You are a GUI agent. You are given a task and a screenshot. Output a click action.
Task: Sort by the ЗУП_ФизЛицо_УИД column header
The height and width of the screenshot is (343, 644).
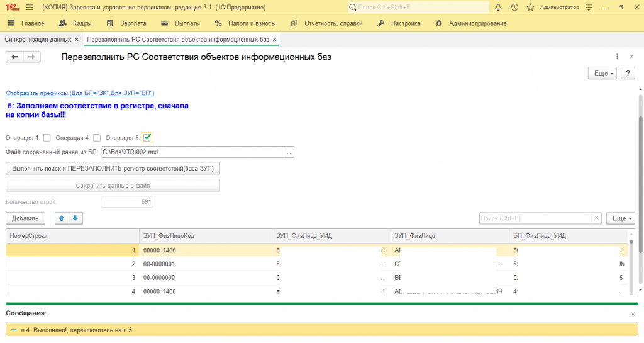tap(331, 236)
